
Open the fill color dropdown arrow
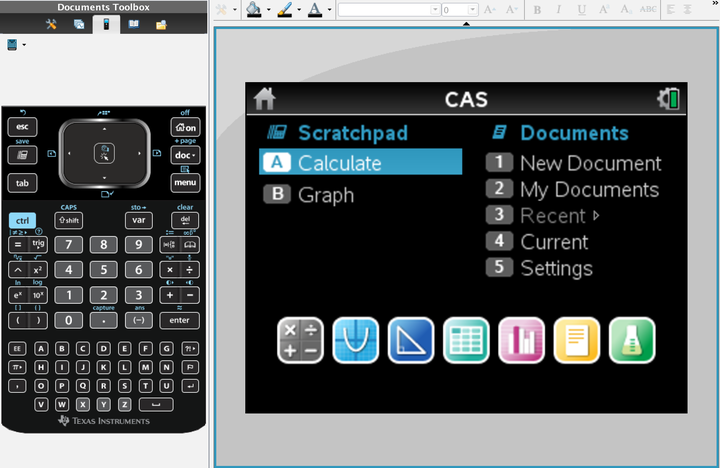coord(269,10)
